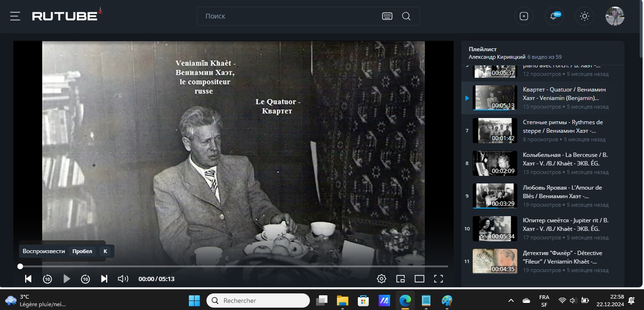Rewind the video 10 seconds
This screenshot has height=310, width=644.
(x=47, y=279)
